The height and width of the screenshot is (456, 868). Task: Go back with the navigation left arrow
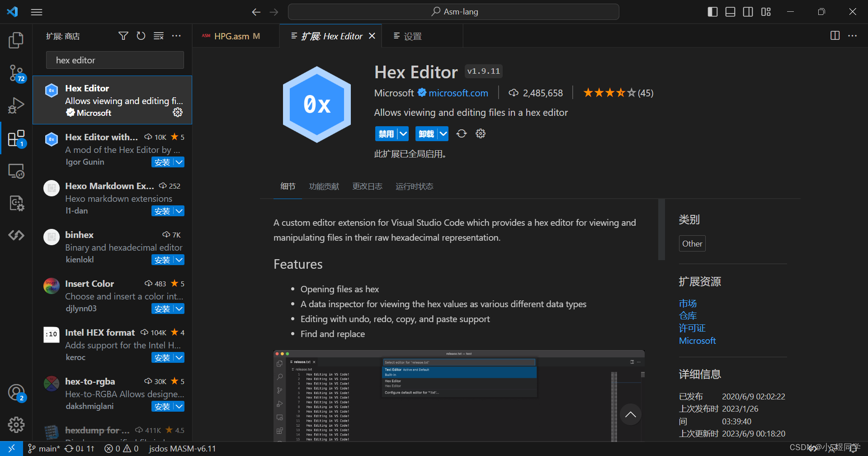pyautogui.click(x=256, y=12)
